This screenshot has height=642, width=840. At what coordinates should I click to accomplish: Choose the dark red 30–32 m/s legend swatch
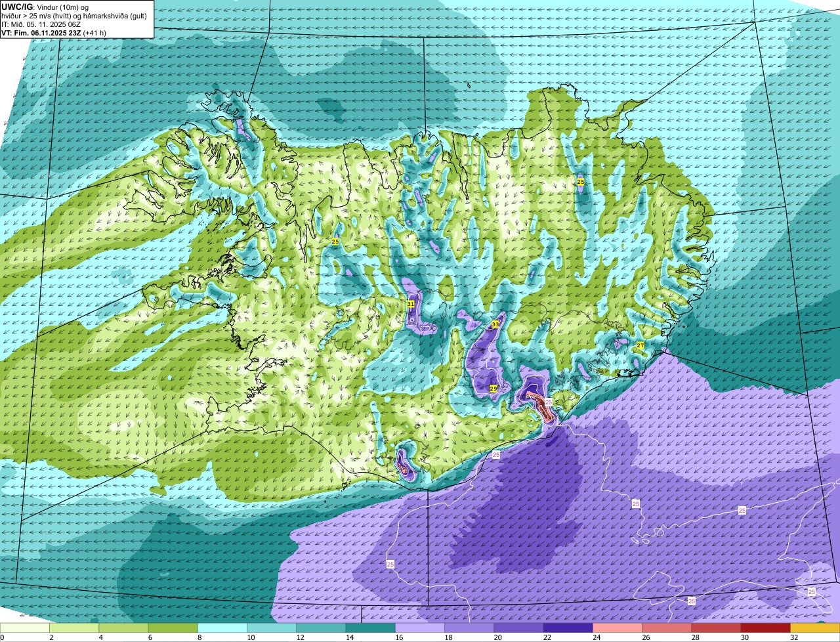tap(766, 628)
